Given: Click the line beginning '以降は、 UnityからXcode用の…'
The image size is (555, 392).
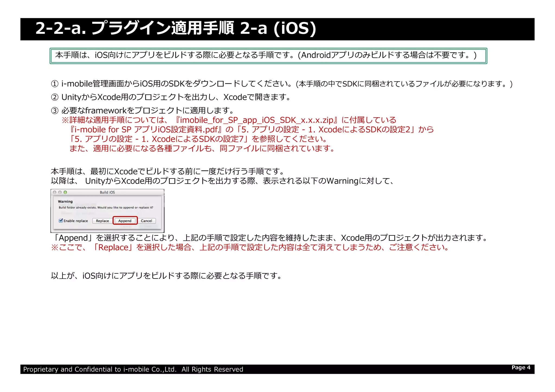Looking at the screenshot, I should click(223, 181).
